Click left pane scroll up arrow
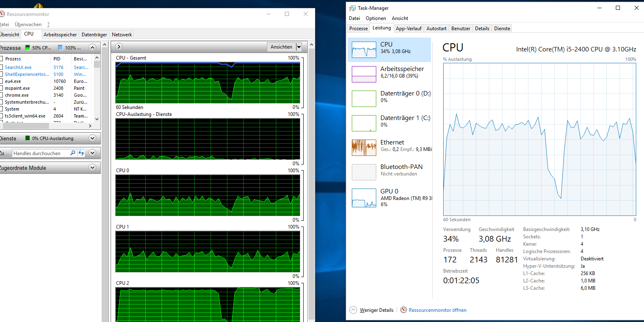644x322 pixels. pyautogui.click(x=105, y=44)
